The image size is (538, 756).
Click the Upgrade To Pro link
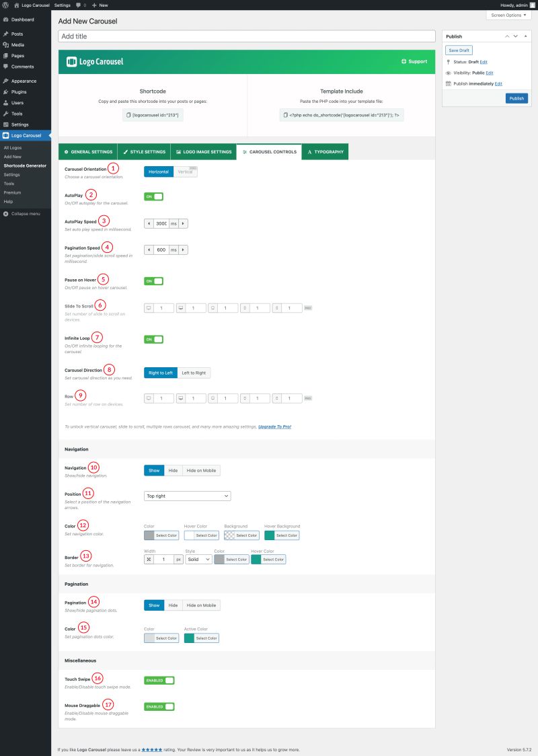pyautogui.click(x=274, y=426)
